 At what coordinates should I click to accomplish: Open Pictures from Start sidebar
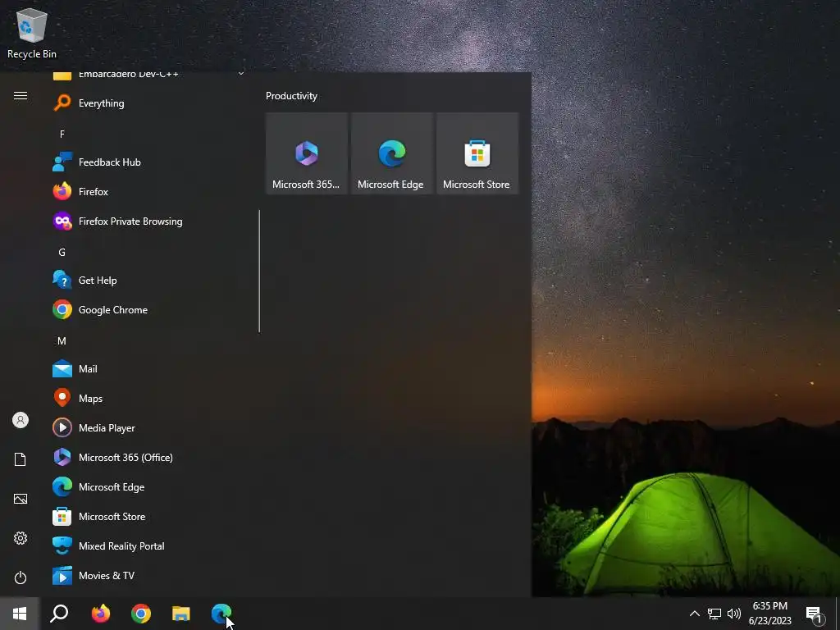point(21,499)
